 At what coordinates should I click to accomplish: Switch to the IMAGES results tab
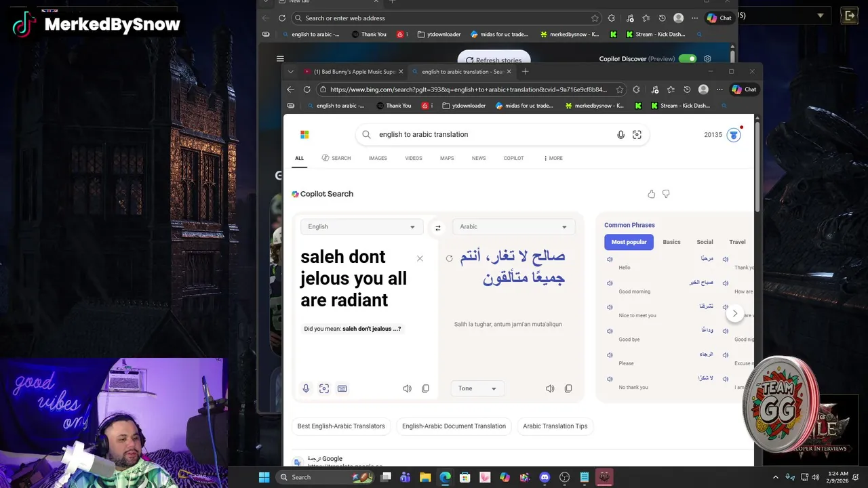(378, 158)
